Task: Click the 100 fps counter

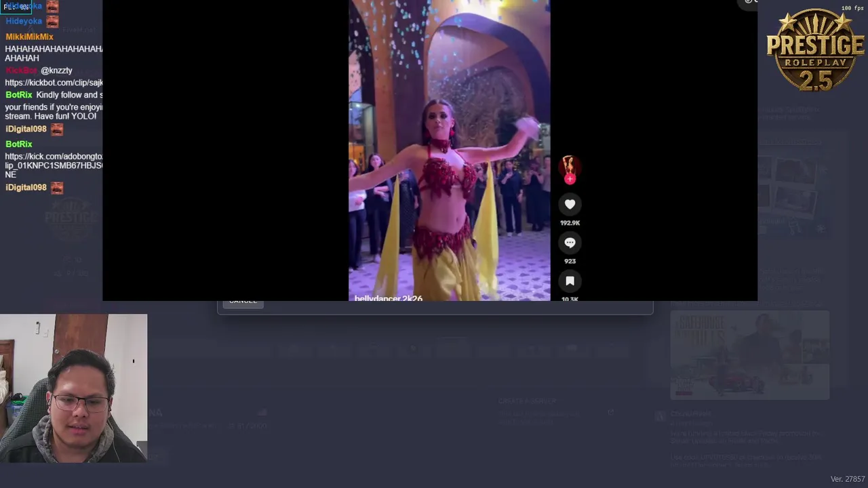Action: tap(852, 8)
